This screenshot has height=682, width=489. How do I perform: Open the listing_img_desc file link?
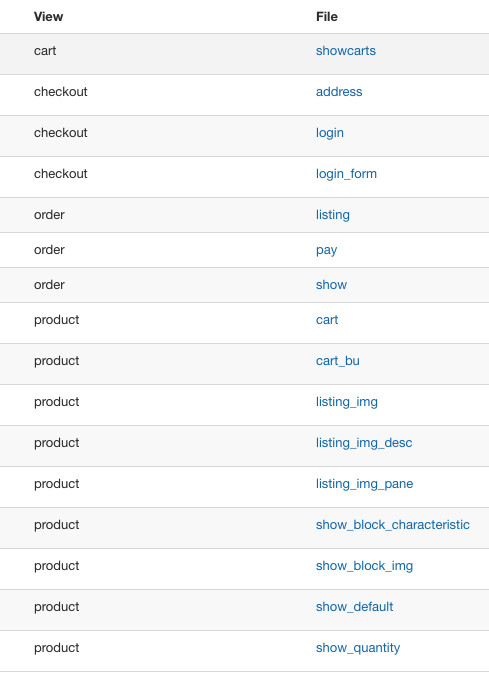[364, 443]
